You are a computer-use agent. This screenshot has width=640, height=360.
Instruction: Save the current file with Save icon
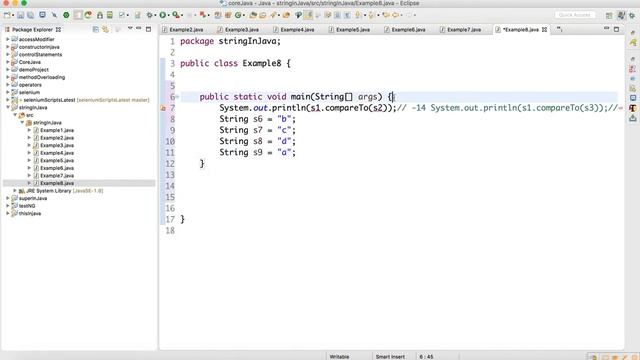(20, 15)
